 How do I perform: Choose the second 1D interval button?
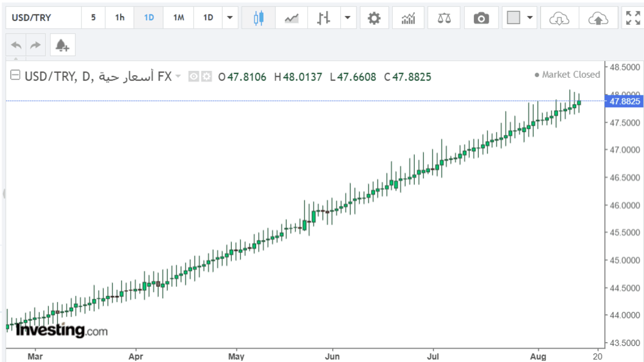point(208,18)
